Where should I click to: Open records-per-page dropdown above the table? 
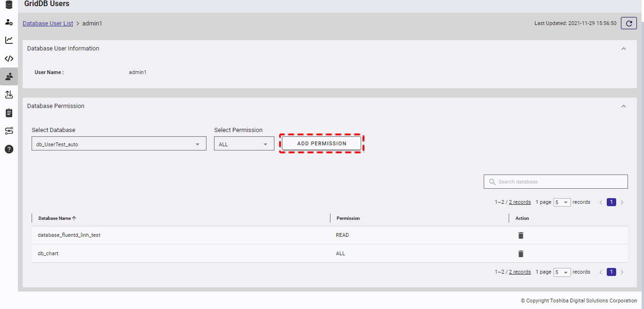(x=562, y=202)
